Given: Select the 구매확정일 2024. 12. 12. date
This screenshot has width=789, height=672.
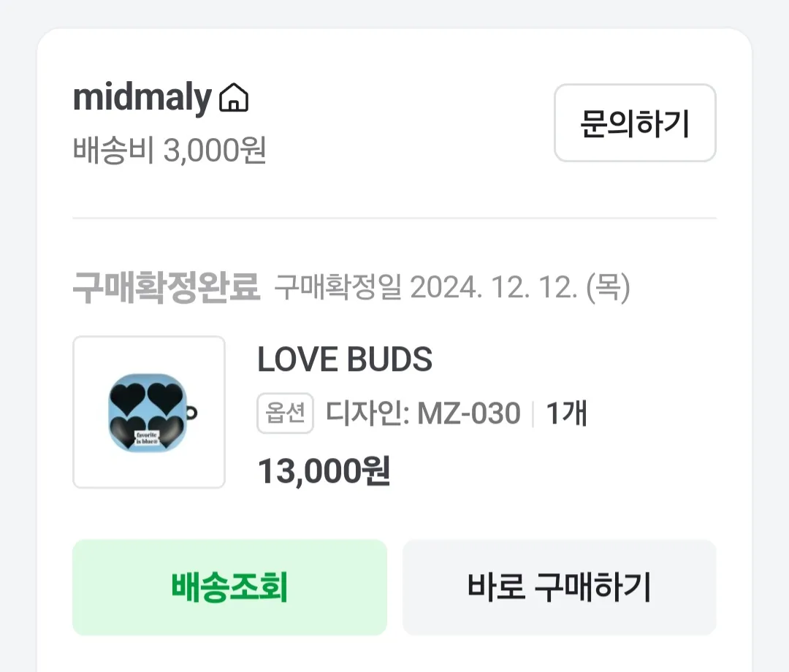Looking at the screenshot, I should [452, 287].
